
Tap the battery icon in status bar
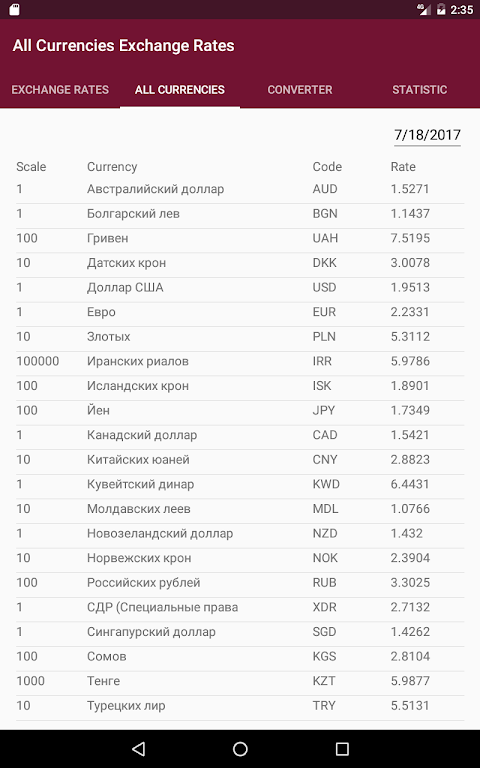click(441, 9)
